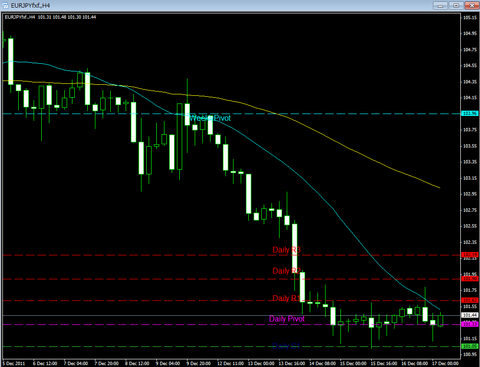Click 102.55 on the price axis

click(x=470, y=226)
